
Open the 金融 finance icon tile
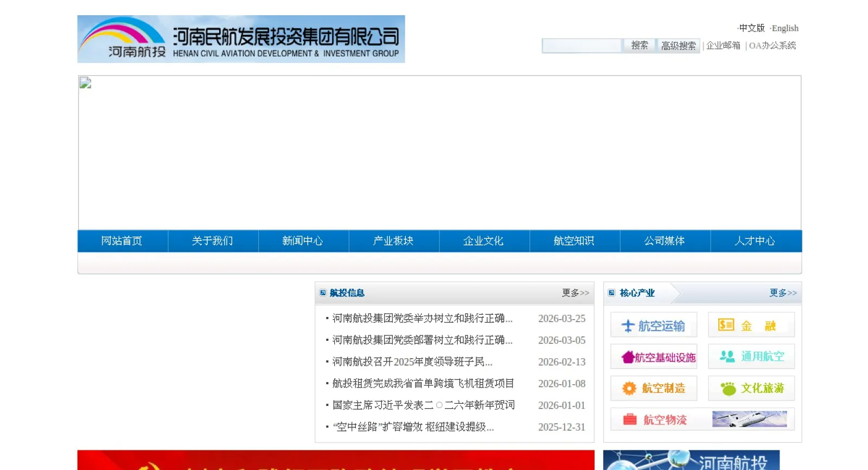[x=751, y=326]
